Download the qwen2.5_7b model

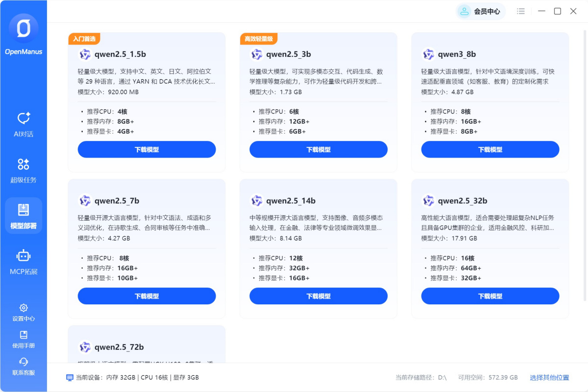(x=147, y=296)
